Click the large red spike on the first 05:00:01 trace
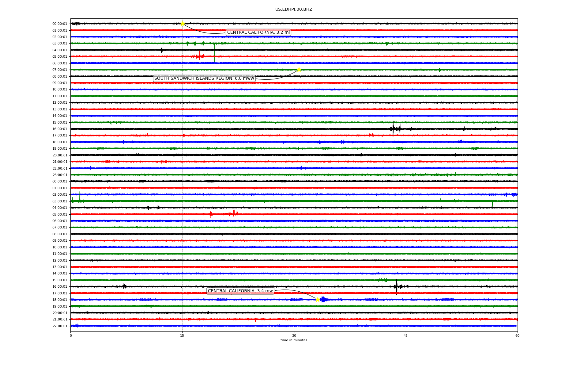588x368 pixels. point(200,56)
